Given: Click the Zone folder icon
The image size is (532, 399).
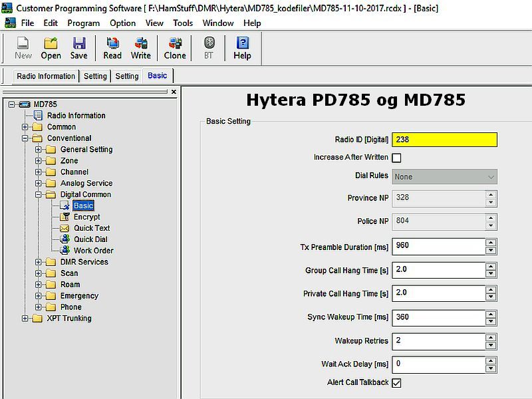Looking at the screenshot, I should 51,160.
